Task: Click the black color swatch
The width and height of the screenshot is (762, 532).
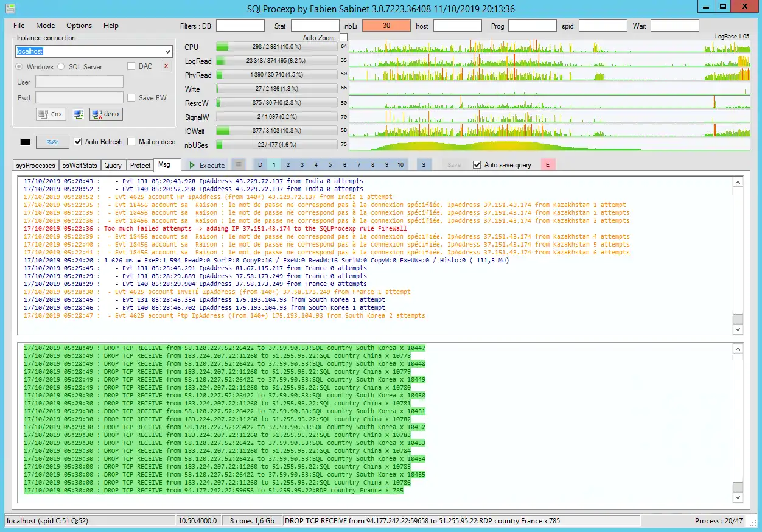Action: [25, 142]
